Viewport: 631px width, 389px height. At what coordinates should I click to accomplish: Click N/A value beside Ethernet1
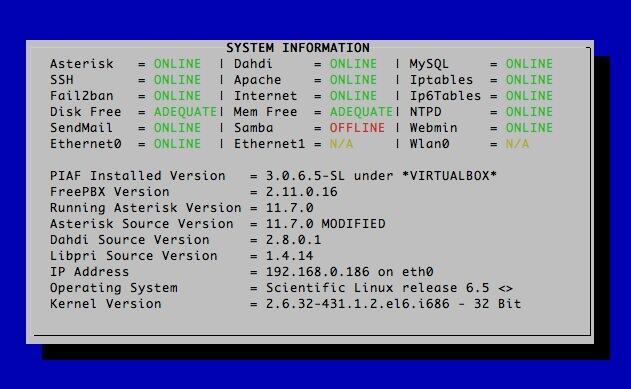(x=341, y=144)
